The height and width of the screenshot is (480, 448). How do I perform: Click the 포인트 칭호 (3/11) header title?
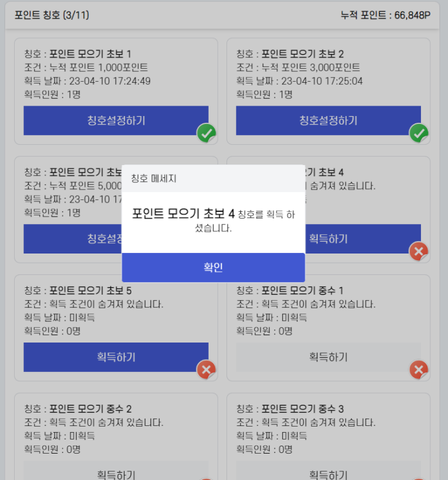[52, 15]
